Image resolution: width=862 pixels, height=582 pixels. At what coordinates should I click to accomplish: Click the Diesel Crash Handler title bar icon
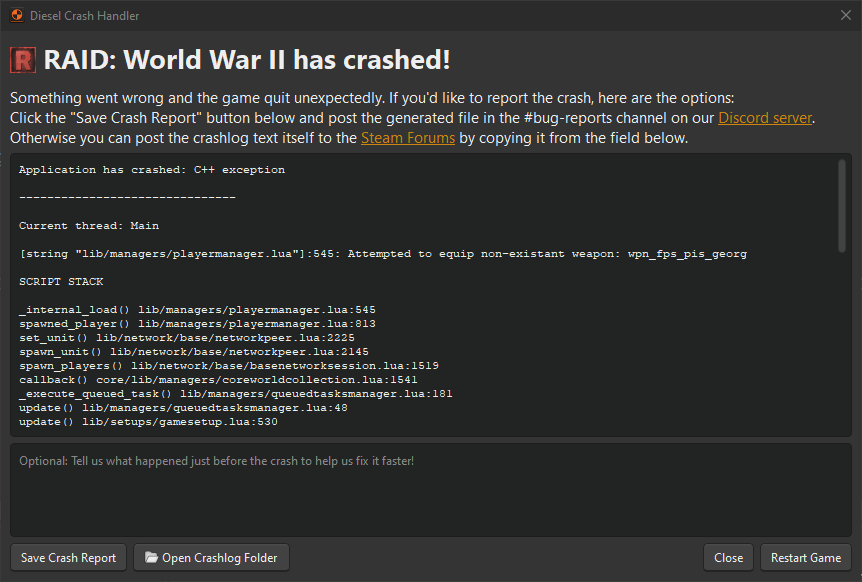coord(17,15)
